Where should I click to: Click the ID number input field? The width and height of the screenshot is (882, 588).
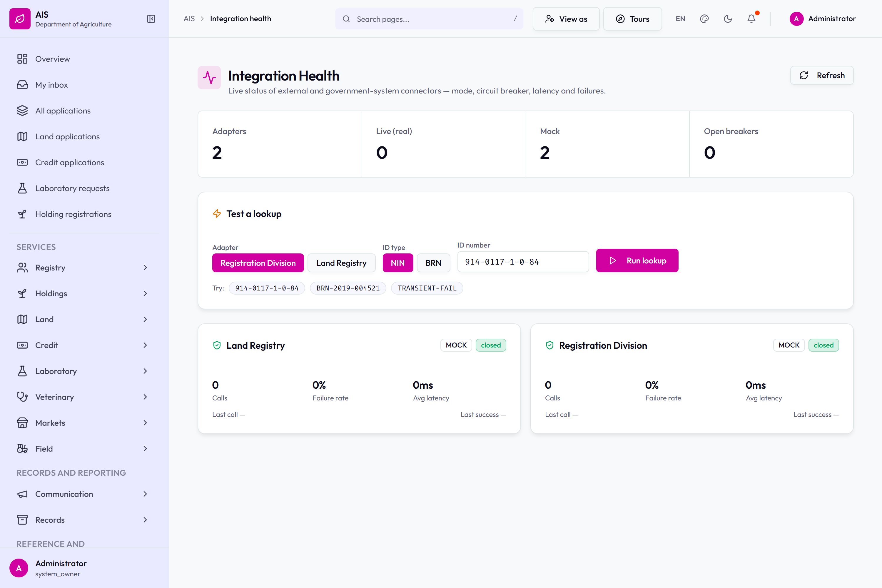[x=523, y=262]
